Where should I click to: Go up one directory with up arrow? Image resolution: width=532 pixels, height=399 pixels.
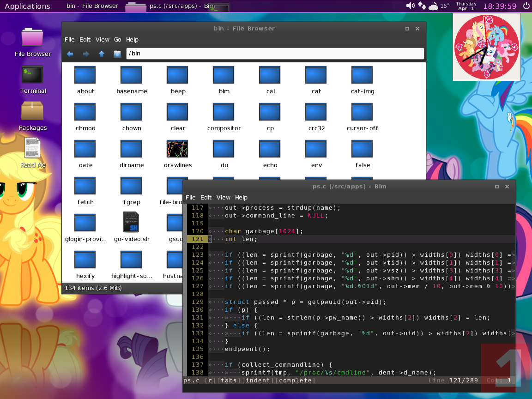coord(102,54)
